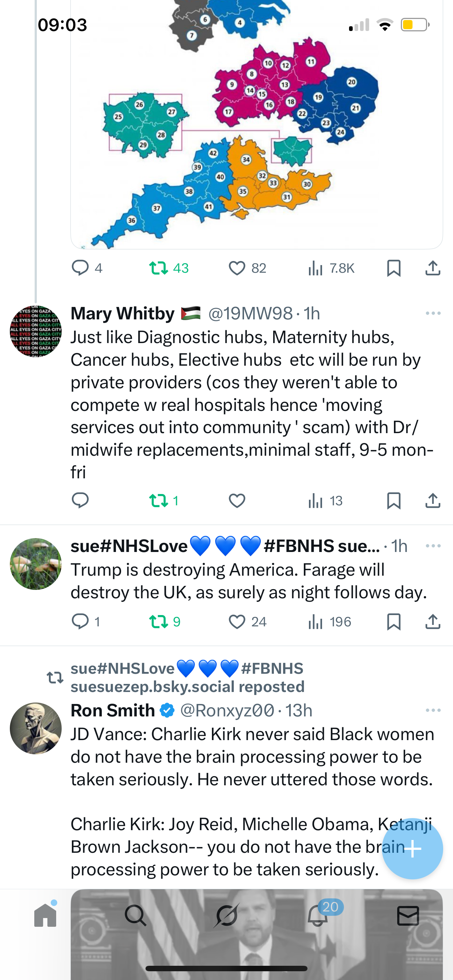Image resolution: width=453 pixels, height=980 pixels.
Task: Open Direct Messages inbox
Action: 408,915
